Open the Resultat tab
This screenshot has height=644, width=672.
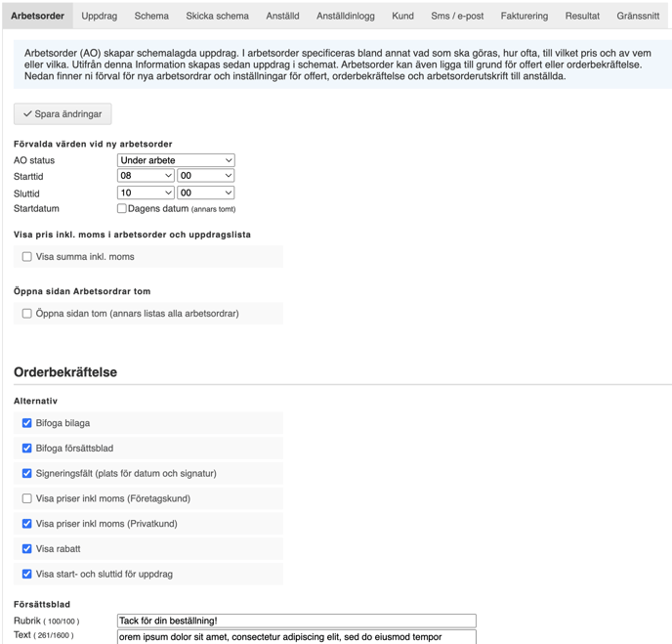tap(582, 16)
